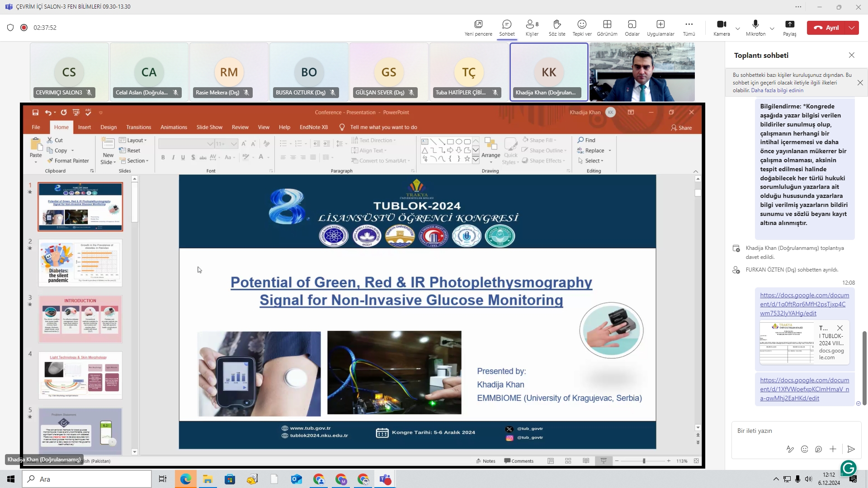
Task: Expand the Select dropdown
Action: pyautogui.click(x=590, y=161)
